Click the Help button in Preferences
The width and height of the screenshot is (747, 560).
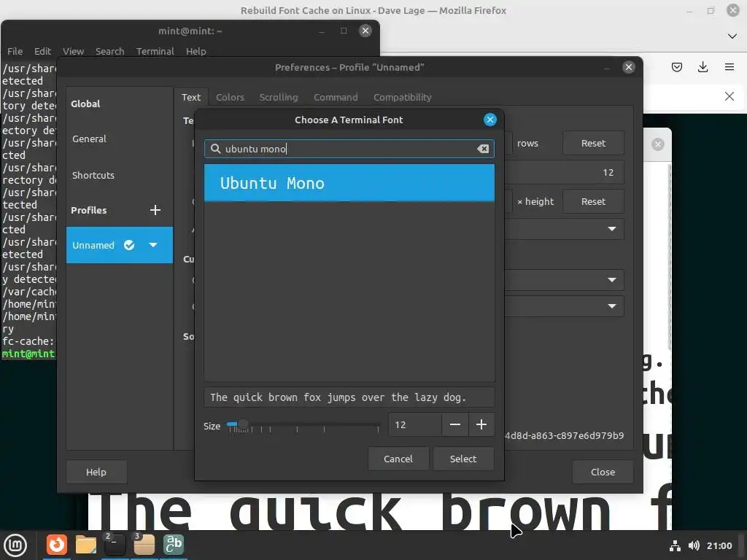tap(96, 472)
